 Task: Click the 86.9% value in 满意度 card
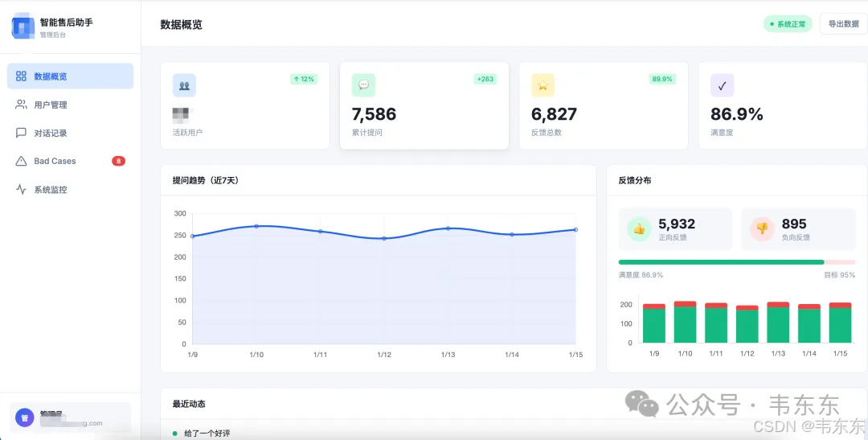pos(737,114)
